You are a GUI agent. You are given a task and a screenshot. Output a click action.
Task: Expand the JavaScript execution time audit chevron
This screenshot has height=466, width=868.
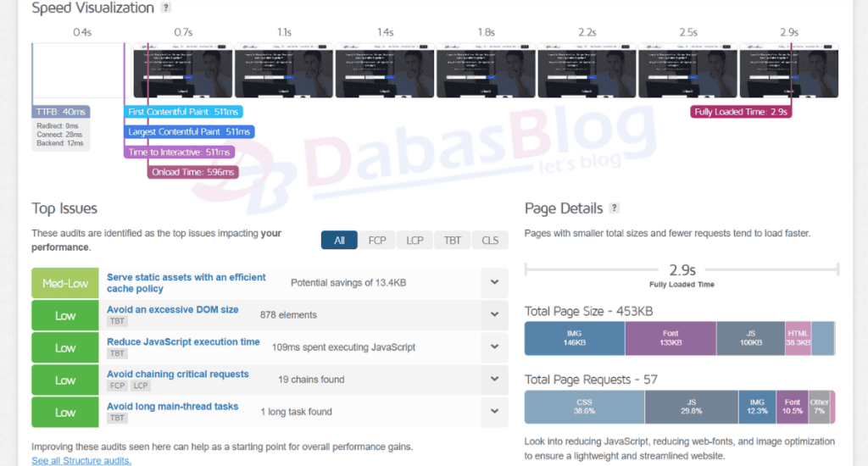[x=494, y=347]
